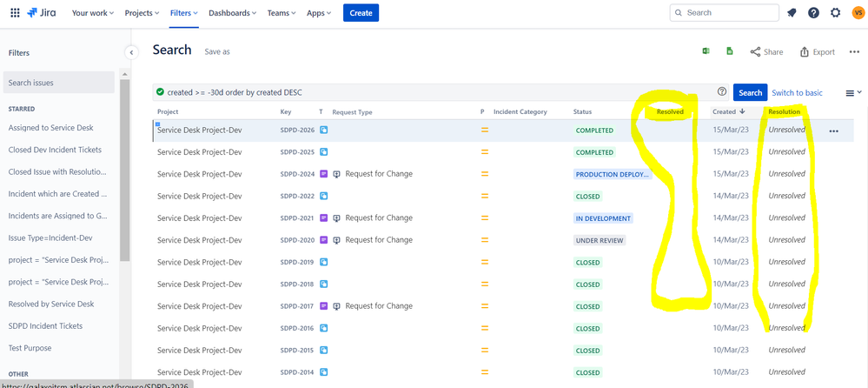Switch to basic search mode

(797, 92)
